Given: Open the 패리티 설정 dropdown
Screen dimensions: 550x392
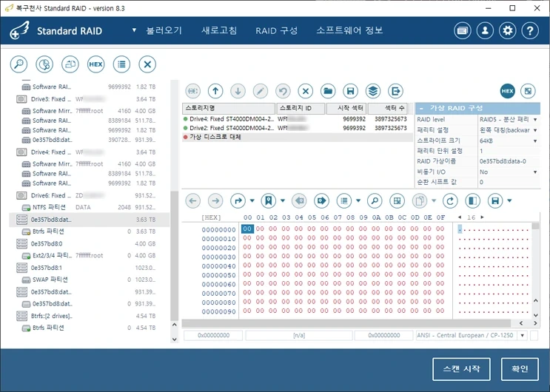Looking at the screenshot, I should (535, 130).
